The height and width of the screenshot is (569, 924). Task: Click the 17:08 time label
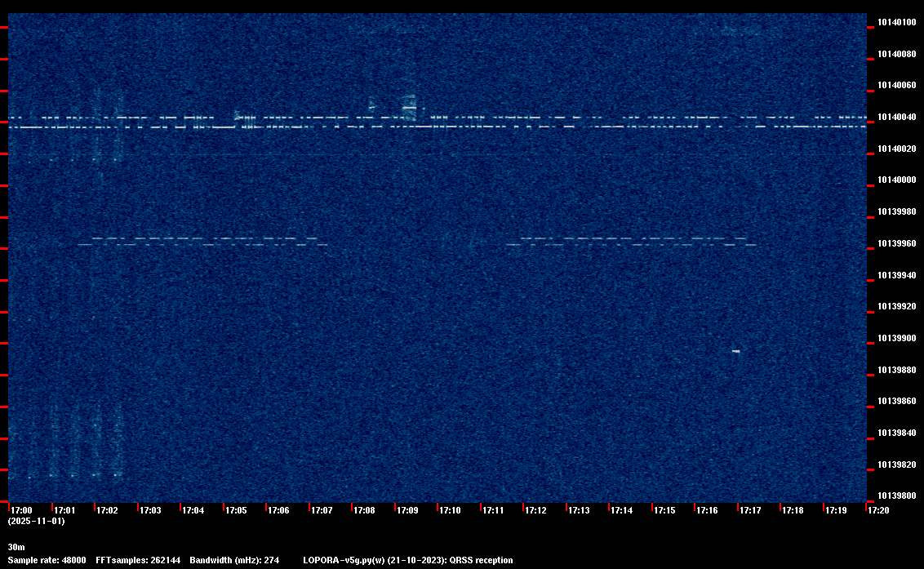click(364, 510)
